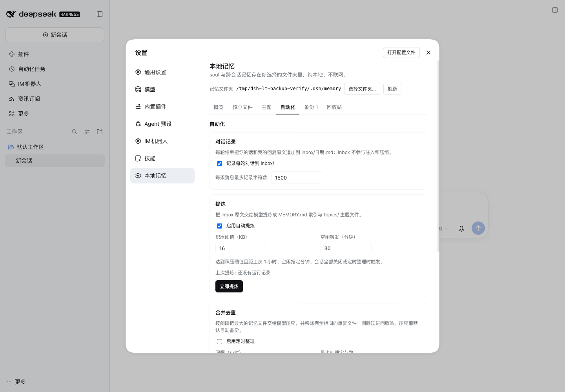The width and height of the screenshot is (565, 392).
Task: Open 技能 settings section
Action: tap(162, 158)
